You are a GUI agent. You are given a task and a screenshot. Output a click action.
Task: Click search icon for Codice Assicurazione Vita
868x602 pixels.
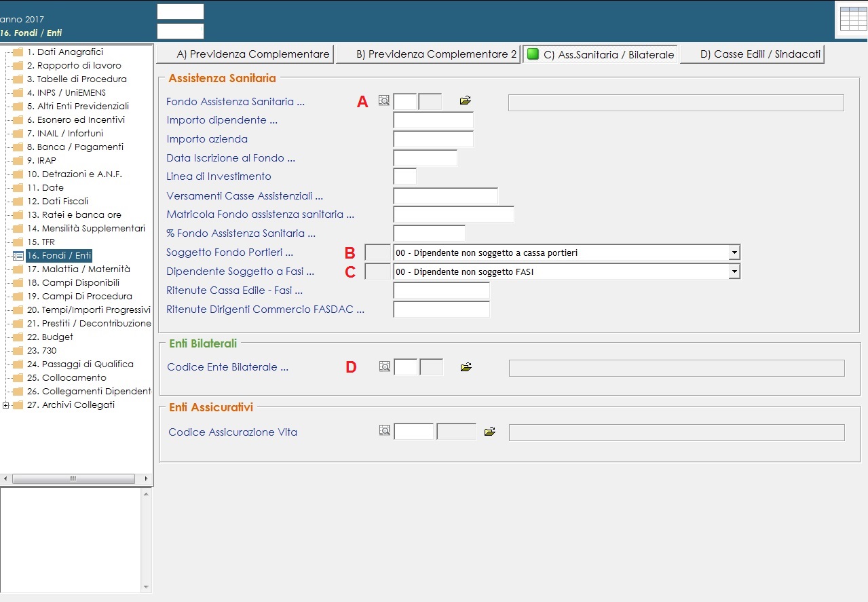[x=385, y=431]
